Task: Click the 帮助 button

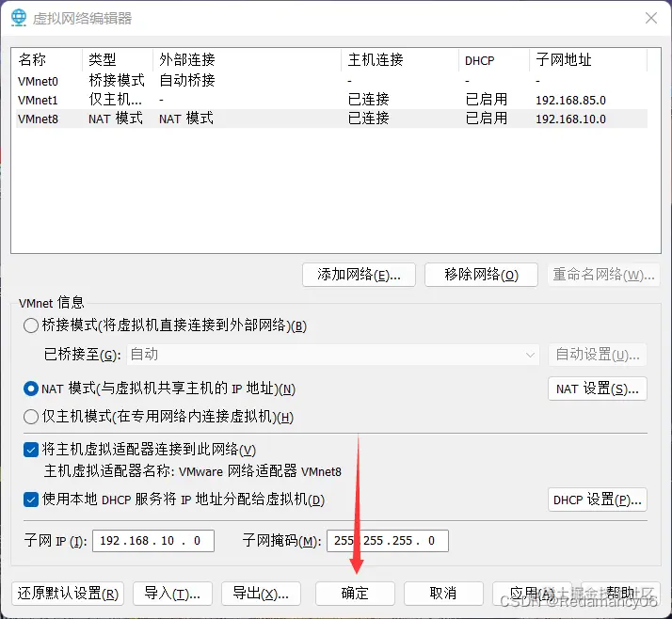Action: click(x=620, y=594)
